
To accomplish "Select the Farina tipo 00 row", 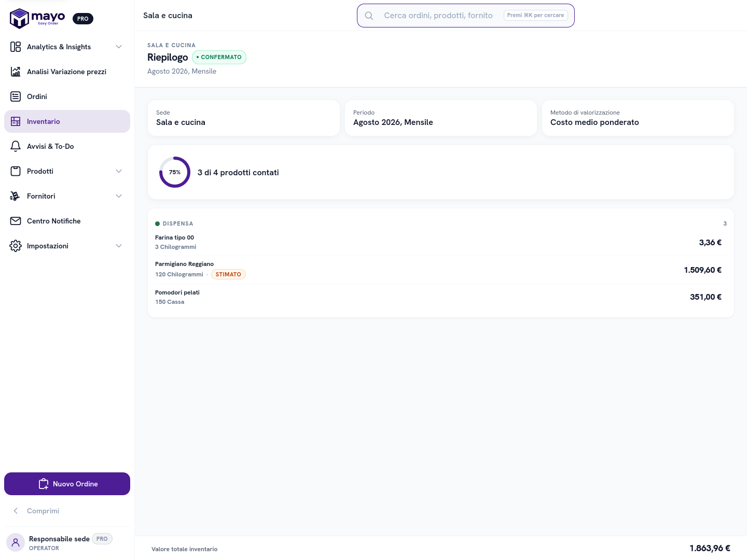I will 440,242.
